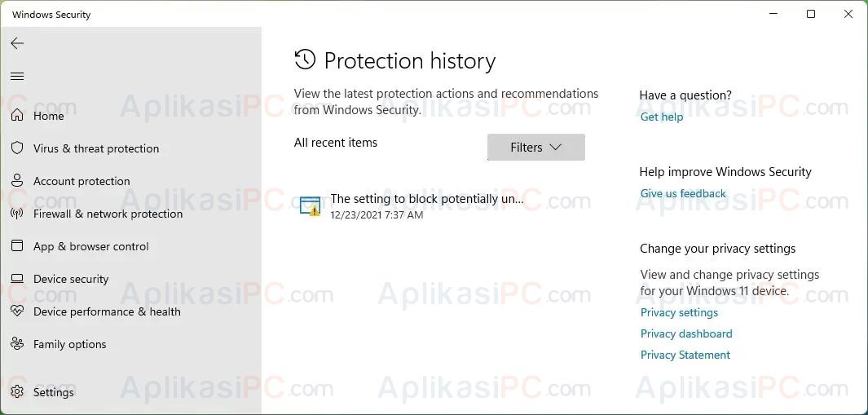The width and height of the screenshot is (868, 415).
Task: Click the Device performance & health heart icon
Action: tap(17, 311)
